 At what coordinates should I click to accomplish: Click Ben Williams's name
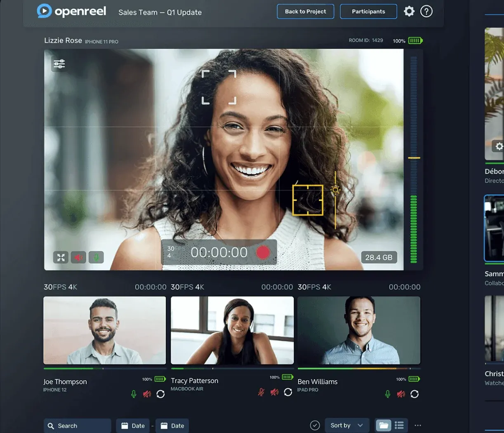pyautogui.click(x=318, y=382)
